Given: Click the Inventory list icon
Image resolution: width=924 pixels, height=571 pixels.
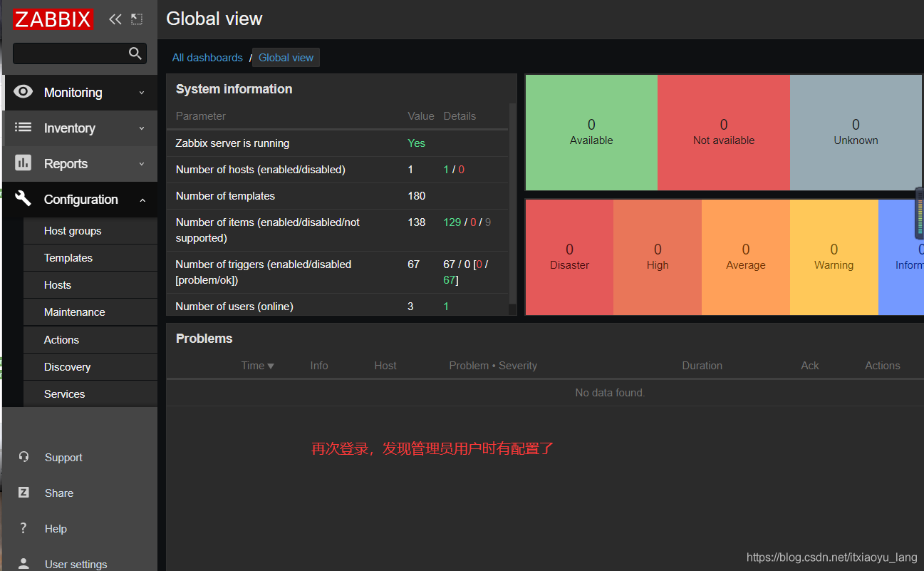Looking at the screenshot, I should (24, 128).
